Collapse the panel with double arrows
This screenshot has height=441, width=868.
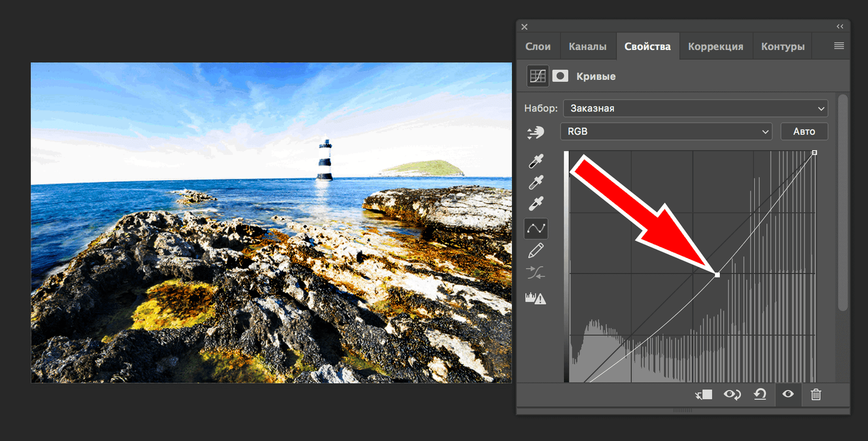[840, 27]
